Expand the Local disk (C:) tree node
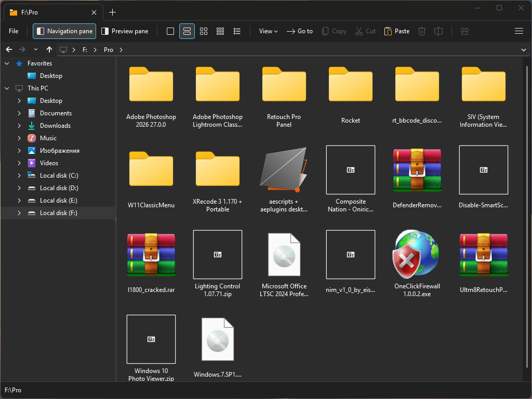Image resolution: width=532 pixels, height=399 pixels. click(19, 176)
